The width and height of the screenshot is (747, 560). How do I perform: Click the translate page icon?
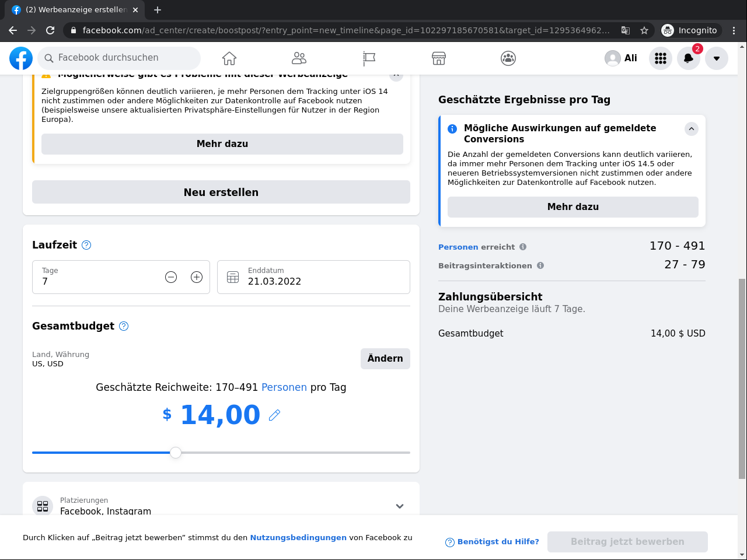(626, 30)
